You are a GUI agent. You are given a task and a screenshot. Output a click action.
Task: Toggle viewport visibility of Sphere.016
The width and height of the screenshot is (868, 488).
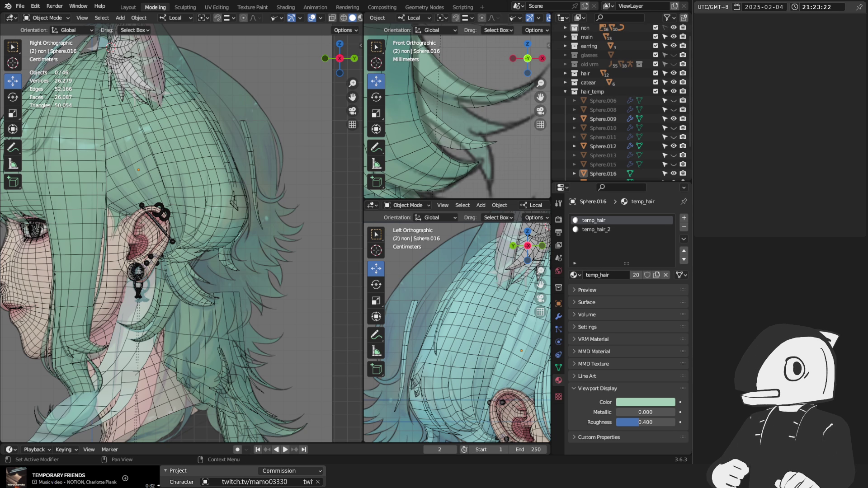coord(673,174)
